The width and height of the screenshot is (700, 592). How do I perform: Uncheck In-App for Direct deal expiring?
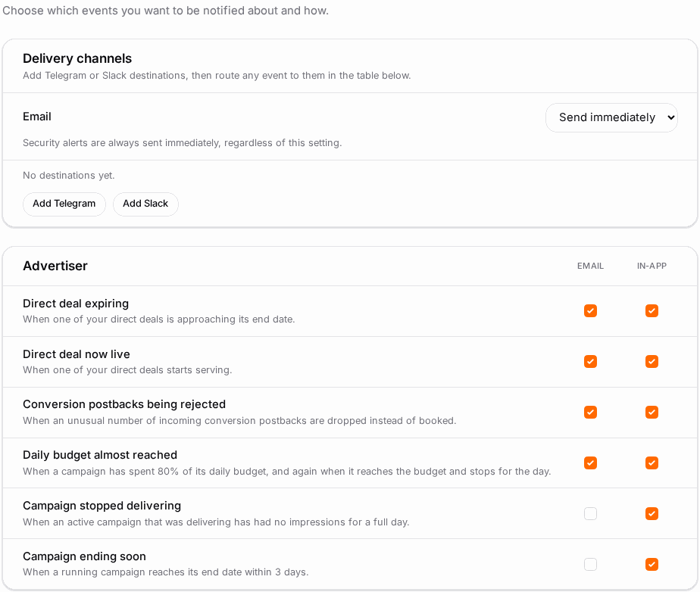(652, 310)
